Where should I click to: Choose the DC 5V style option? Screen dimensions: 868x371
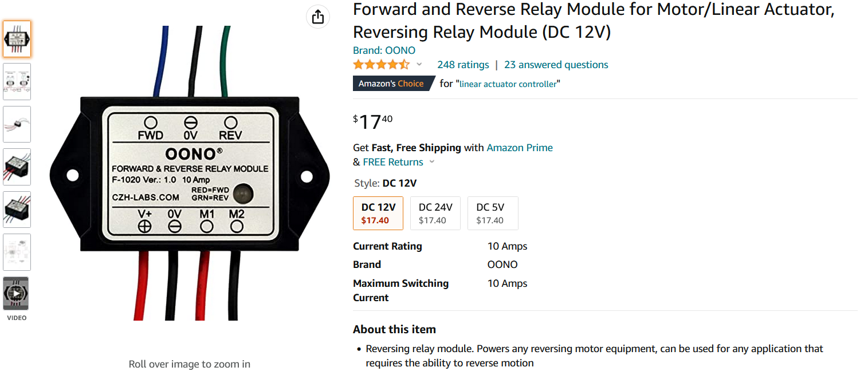[493, 213]
